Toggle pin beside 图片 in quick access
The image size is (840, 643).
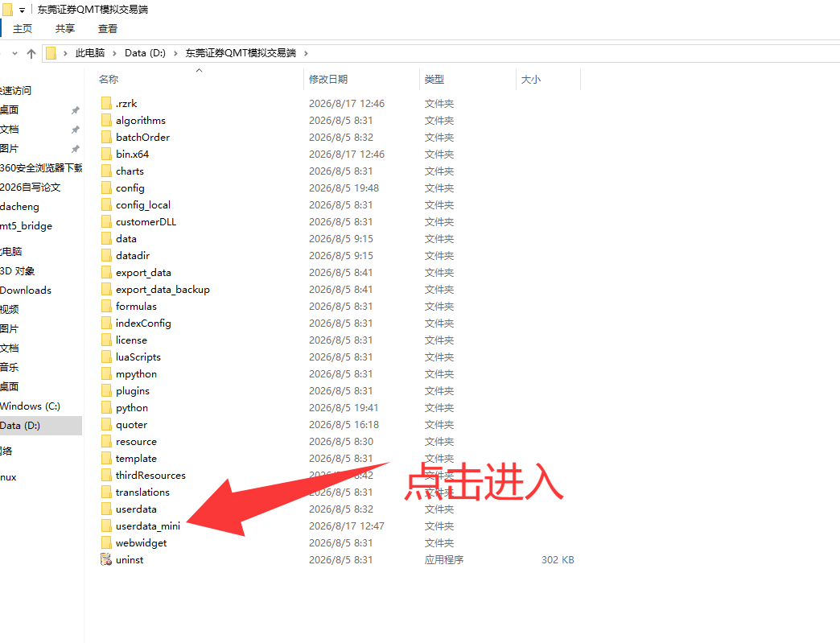tap(76, 148)
